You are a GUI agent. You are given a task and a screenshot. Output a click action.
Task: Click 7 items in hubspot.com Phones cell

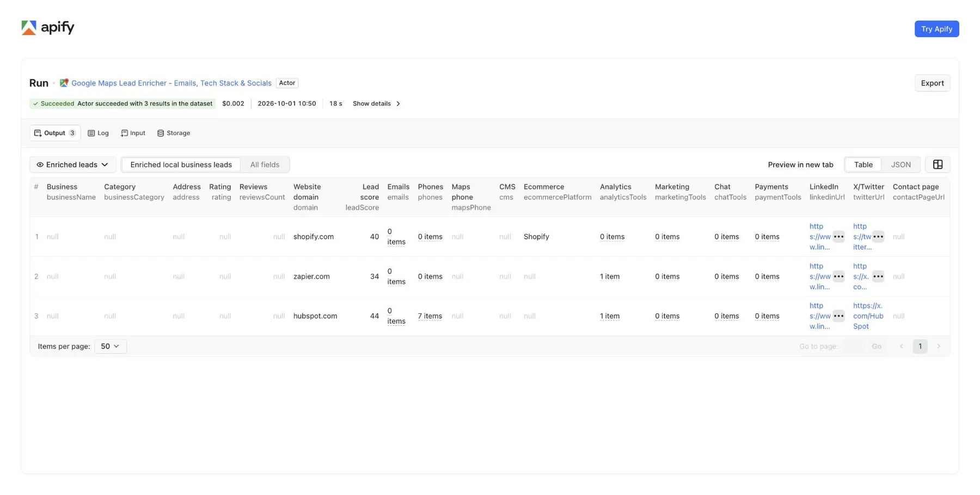click(430, 316)
